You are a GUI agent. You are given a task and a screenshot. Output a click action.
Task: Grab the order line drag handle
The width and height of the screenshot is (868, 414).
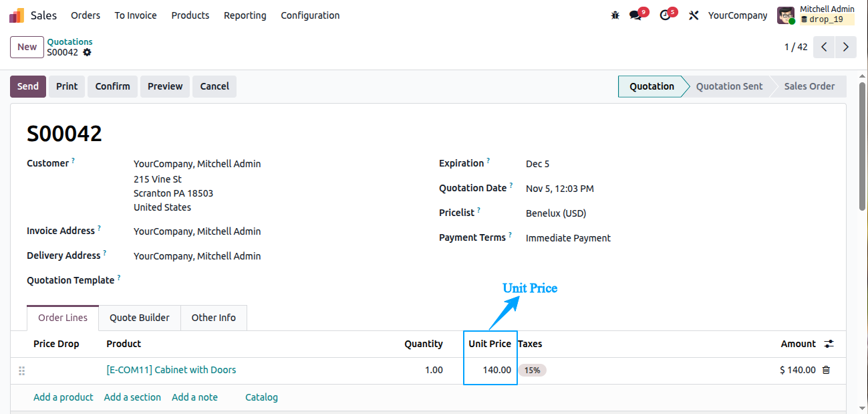[21, 371]
